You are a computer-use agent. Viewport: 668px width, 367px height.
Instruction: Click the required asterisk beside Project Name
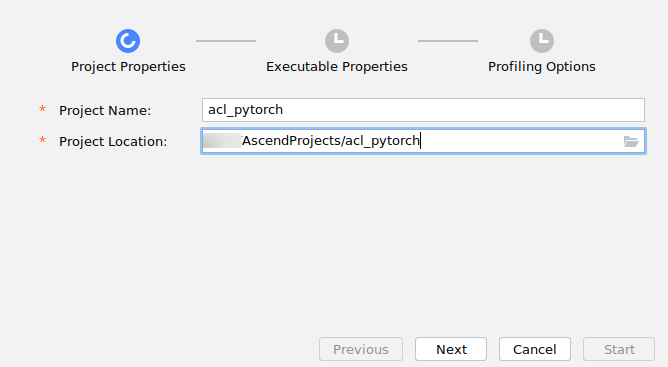[x=42, y=109]
